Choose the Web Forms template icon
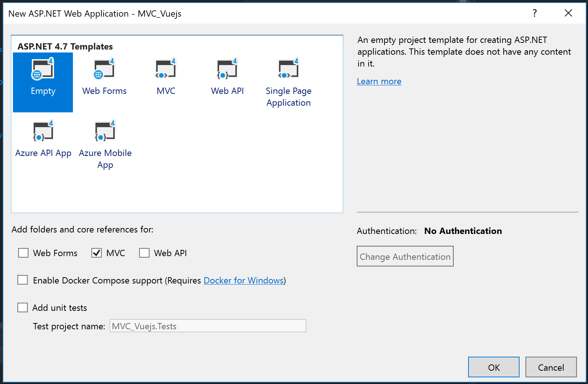The height and width of the screenshot is (384, 588). [104, 69]
